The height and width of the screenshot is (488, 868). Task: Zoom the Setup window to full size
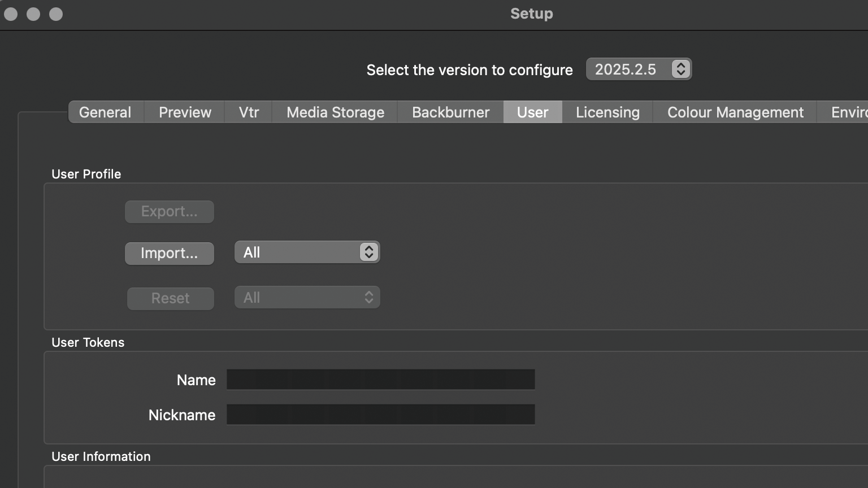pos(56,14)
